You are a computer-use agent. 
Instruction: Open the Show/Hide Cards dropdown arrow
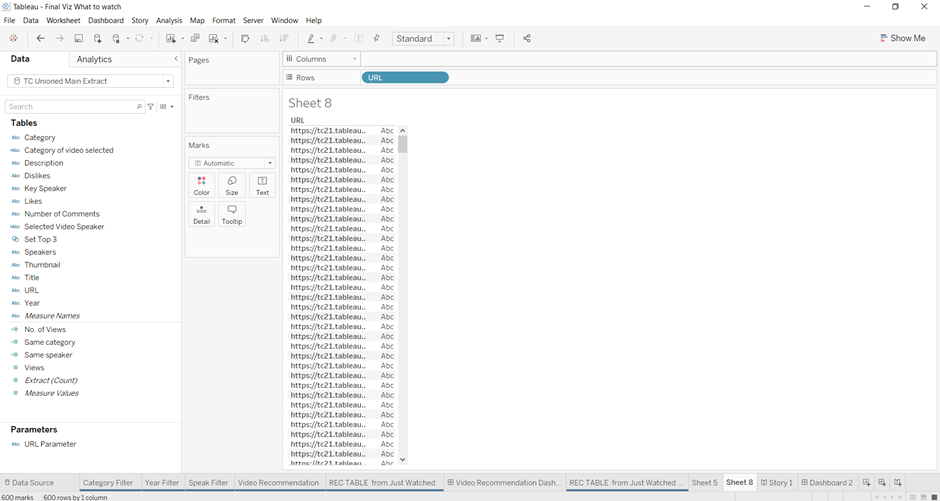486,38
